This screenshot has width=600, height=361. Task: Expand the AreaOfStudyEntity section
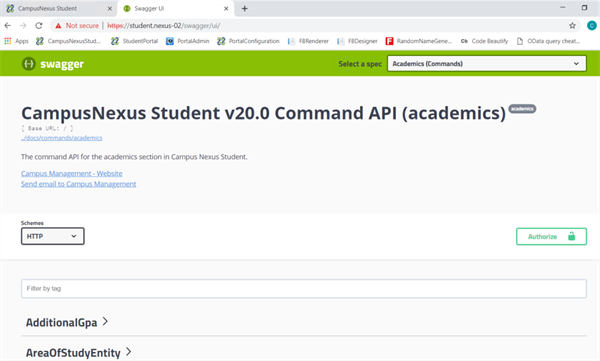pyautogui.click(x=78, y=352)
